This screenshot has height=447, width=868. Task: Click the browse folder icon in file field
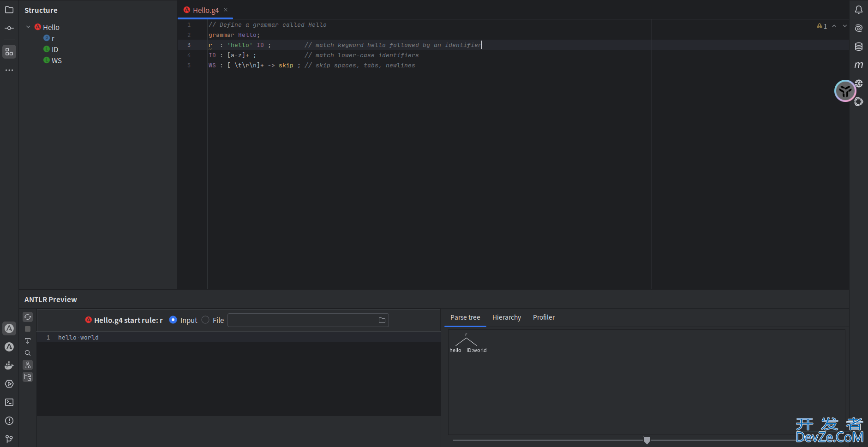[382, 320]
